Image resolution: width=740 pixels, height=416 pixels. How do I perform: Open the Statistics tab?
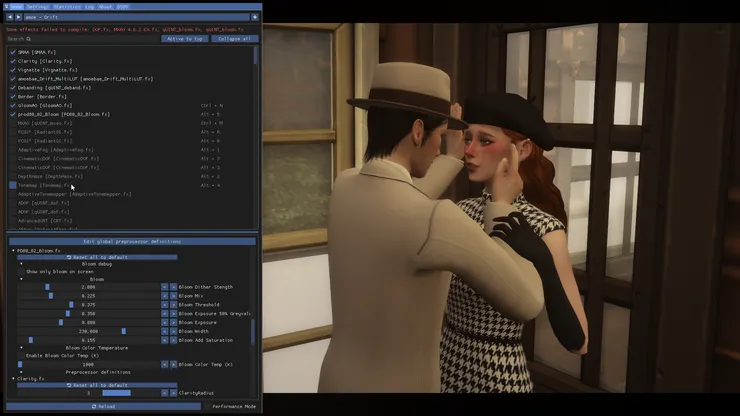pyautogui.click(x=67, y=7)
